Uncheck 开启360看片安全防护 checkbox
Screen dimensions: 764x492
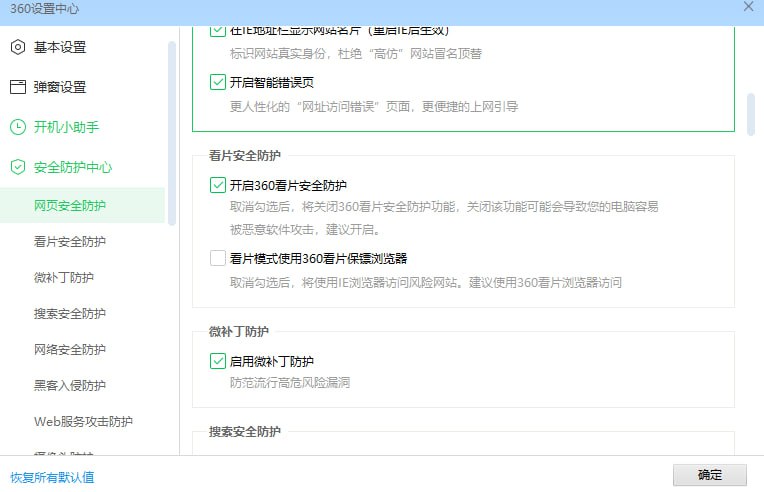pos(217,185)
